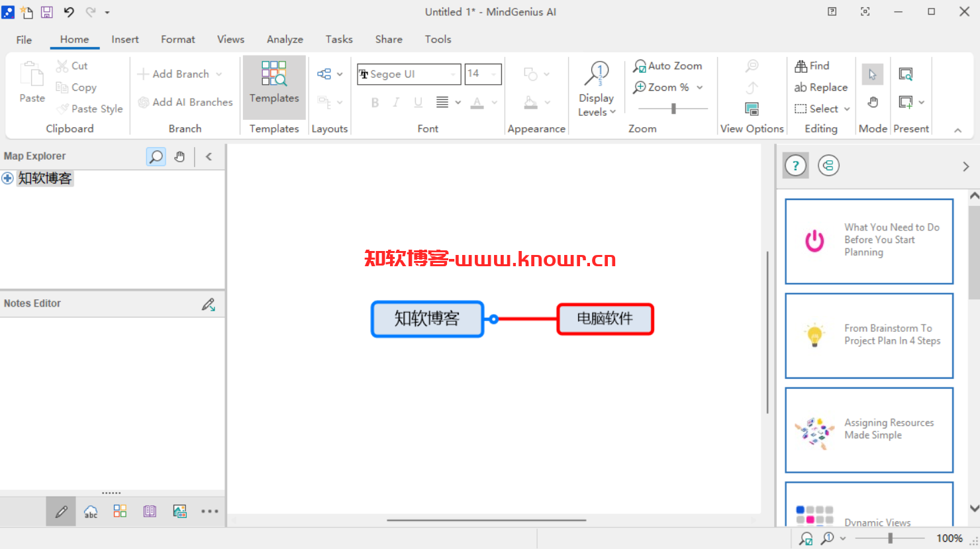This screenshot has height=549, width=980.
Task: Click the help question mark icon
Action: 796,166
